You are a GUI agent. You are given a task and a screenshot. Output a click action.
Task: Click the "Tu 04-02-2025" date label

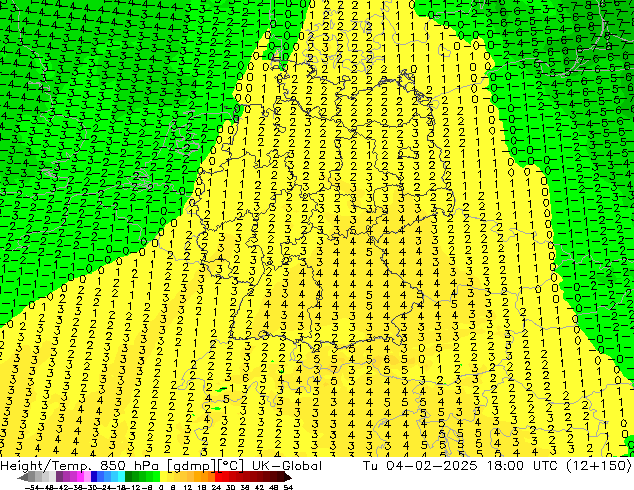click(x=420, y=466)
